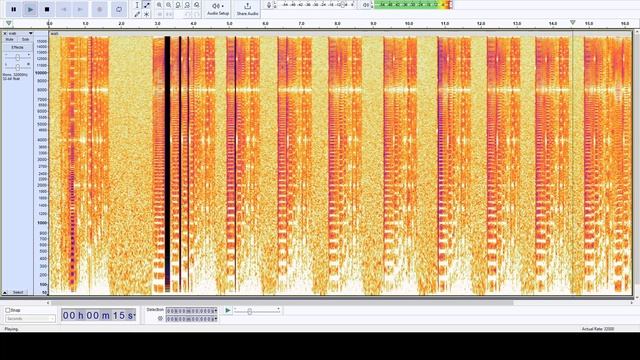Select the Multi-tool (asterisk) icon
This screenshot has width=640, height=360.
pos(147,14)
